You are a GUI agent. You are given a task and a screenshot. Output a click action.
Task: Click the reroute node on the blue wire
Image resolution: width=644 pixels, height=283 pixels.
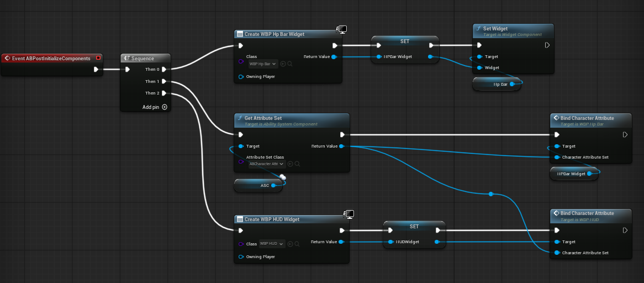491,194
